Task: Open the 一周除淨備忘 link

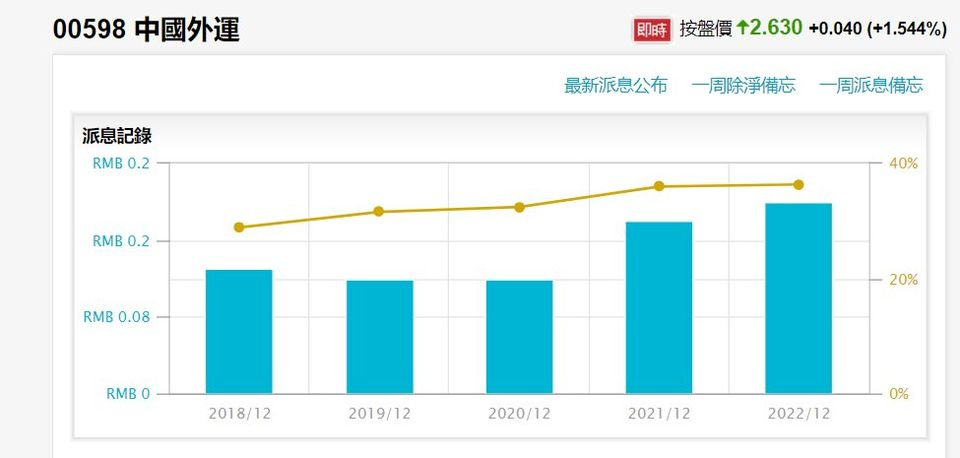Action: point(743,86)
